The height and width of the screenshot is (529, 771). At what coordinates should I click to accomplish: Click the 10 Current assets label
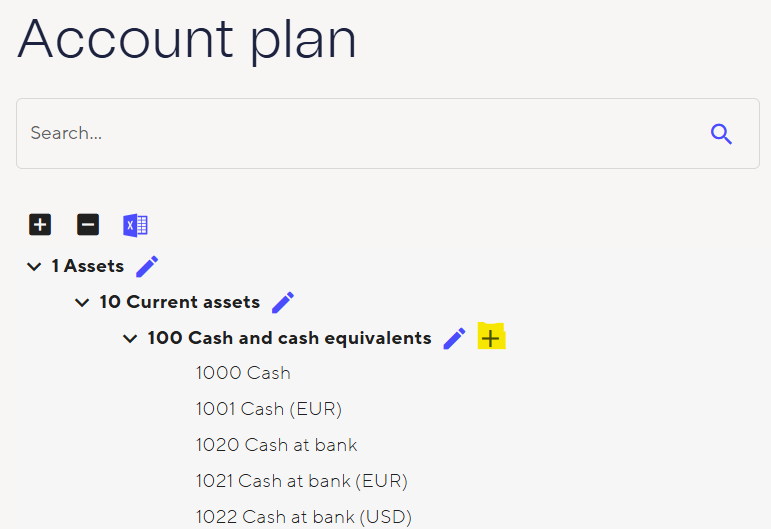coord(179,302)
